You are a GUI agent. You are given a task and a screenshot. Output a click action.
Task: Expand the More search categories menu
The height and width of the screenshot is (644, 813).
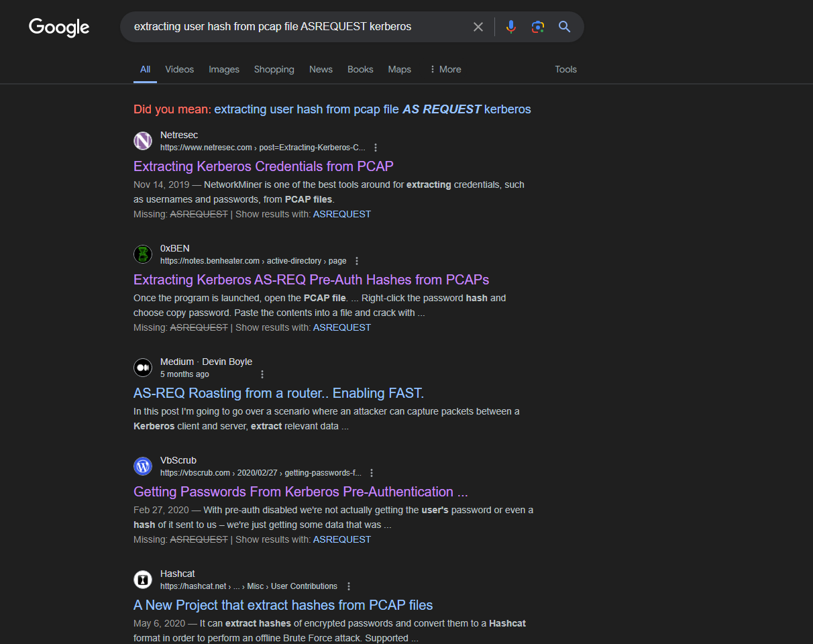click(x=445, y=69)
